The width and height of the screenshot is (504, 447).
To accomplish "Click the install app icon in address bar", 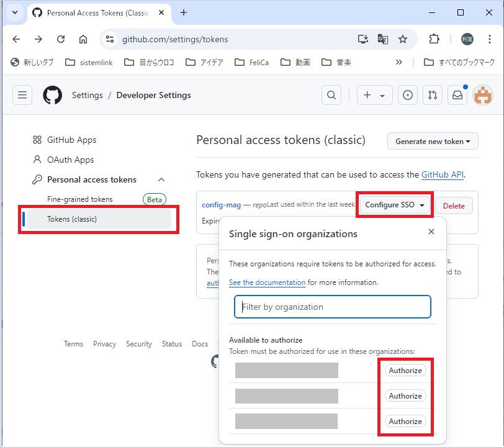I will click(363, 39).
